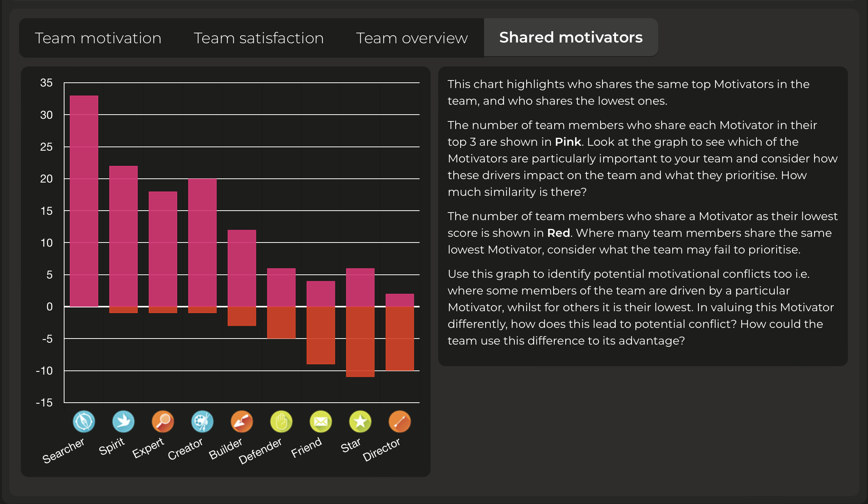Select the Defender hand icon
The image size is (868, 504).
pyautogui.click(x=281, y=422)
